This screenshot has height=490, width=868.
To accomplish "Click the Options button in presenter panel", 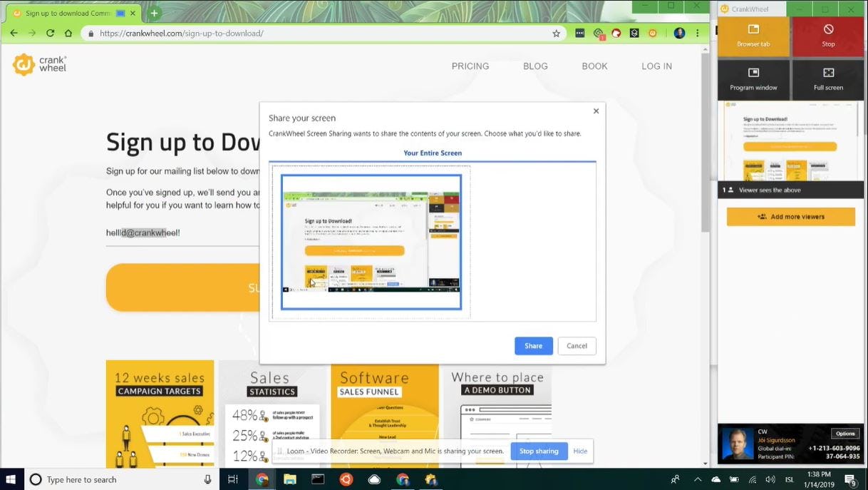I will pos(845,434).
